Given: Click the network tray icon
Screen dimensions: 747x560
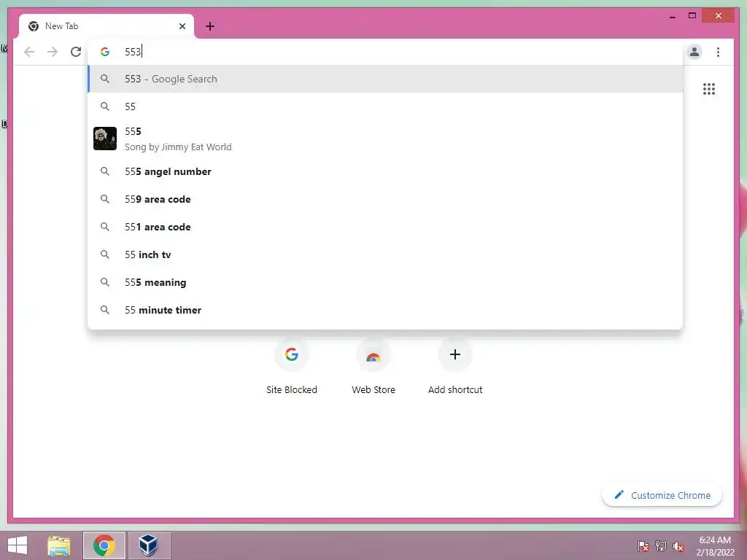Looking at the screenshot, I should [x=661, y=545].
